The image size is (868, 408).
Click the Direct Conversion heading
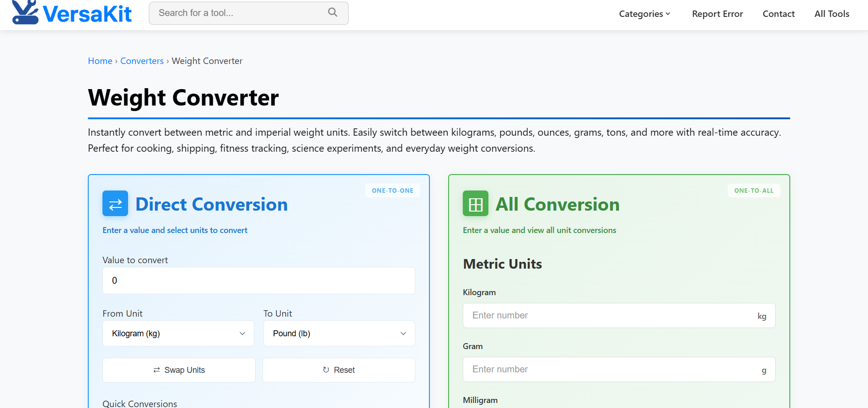pos(212,204)
